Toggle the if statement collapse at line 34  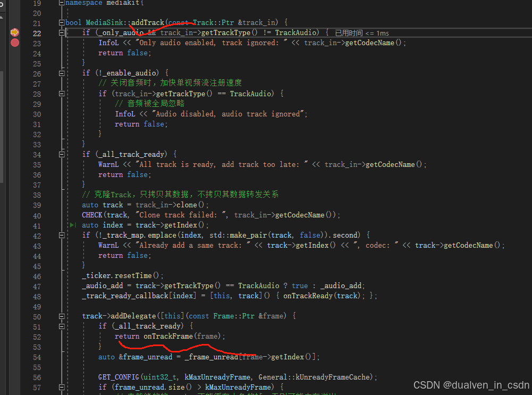(x=61, y=154)
